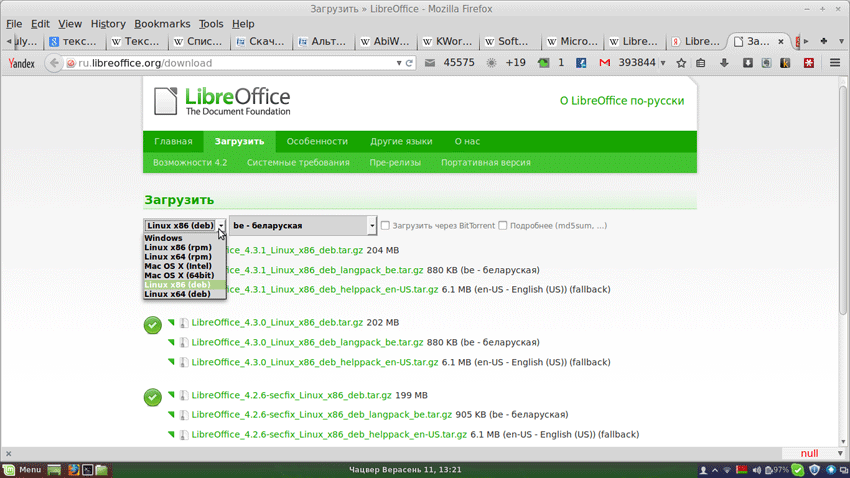
Task: Choose Windows in the OS dropdown list
Action: click(x=164, y=239)
